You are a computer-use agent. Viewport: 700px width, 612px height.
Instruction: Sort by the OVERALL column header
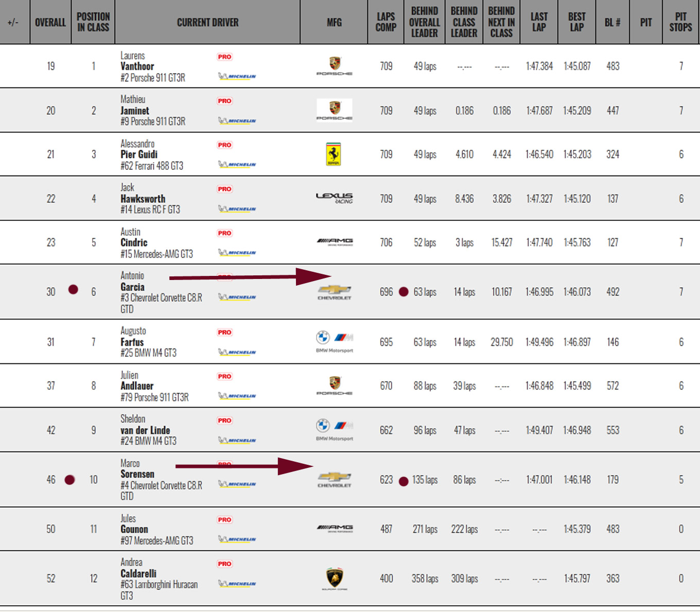pyautogui.click(x=50, y=23)
